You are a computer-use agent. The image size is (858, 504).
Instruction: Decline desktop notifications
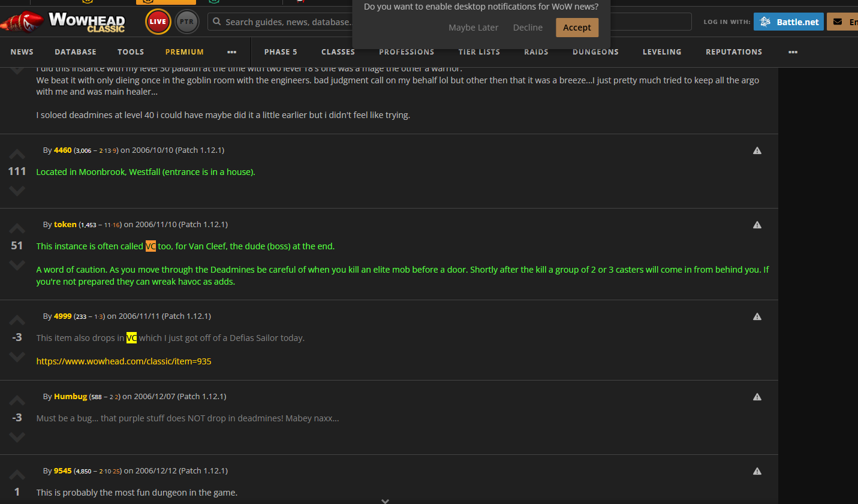coord(528,28)
